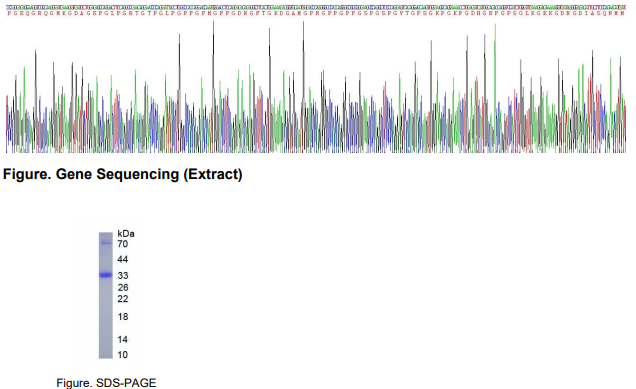
Task: Click the 14 kDa marker label
Action: point(122,340)
